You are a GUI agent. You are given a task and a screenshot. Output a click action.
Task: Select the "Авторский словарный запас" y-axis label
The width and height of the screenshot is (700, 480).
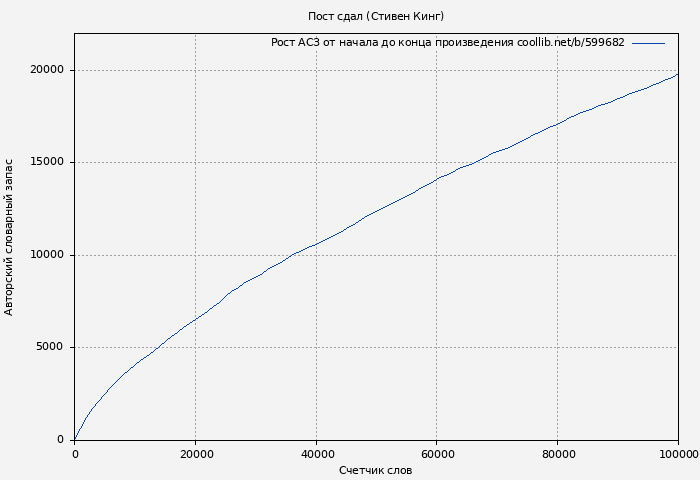10,237
